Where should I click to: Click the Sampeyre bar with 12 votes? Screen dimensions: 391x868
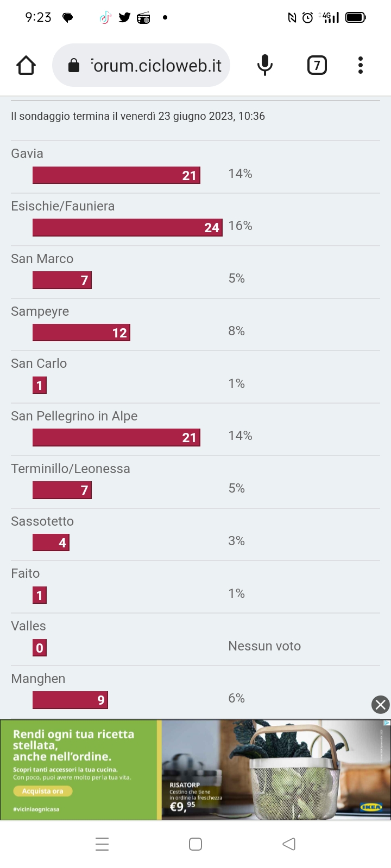tap(81, 333)
